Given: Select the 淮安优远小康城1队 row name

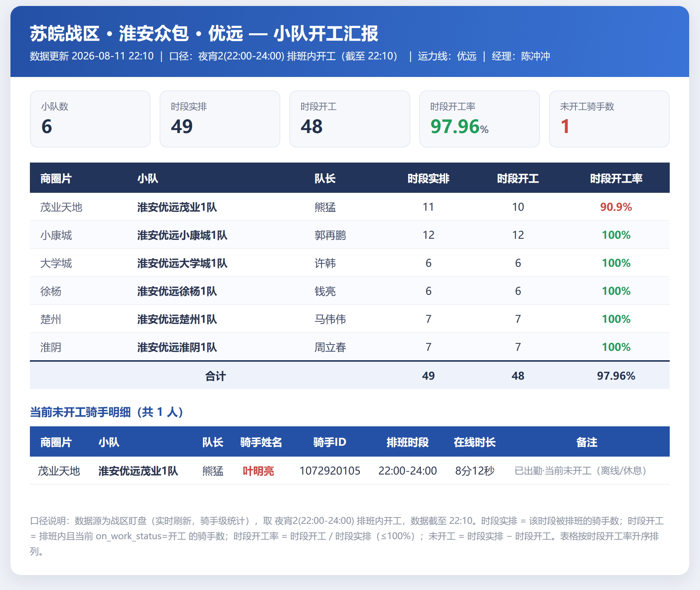Looking at the screenshot, I should [182, 235].
